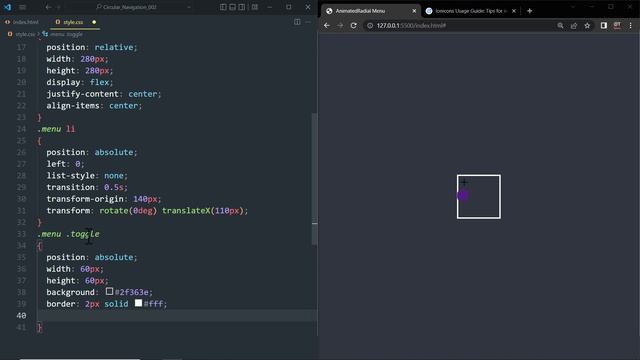This screenshot has width=640, height=360.
Task: Click the zoom magnifier icon in address bar
Action: tap(560, 25)
